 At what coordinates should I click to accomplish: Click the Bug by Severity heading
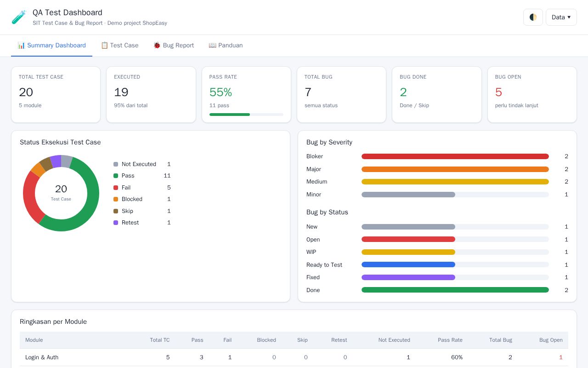tap(329, 142)
